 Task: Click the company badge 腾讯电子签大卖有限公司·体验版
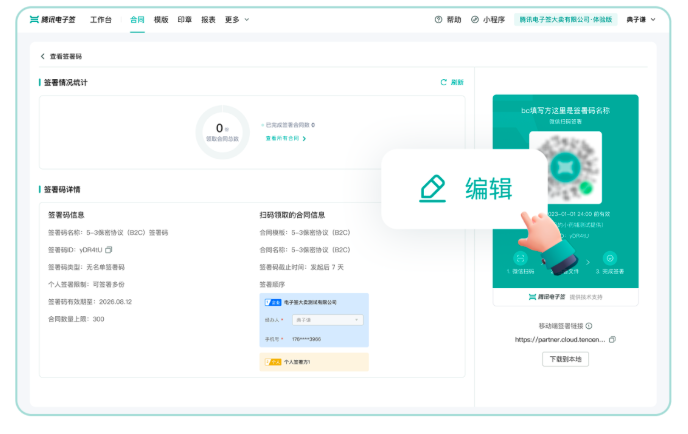[x=566, y=20]
